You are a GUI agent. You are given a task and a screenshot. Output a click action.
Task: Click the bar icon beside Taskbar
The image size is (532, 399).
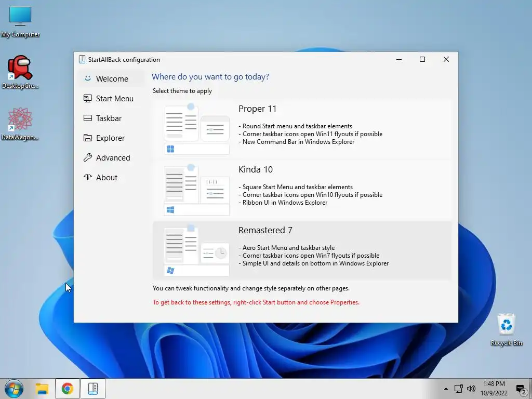(87, 118)
